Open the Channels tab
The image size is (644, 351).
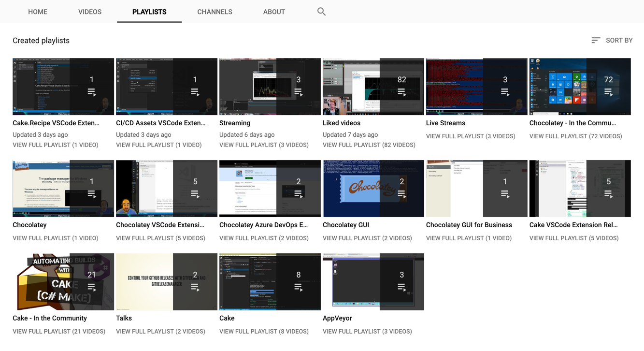point(215,12)
